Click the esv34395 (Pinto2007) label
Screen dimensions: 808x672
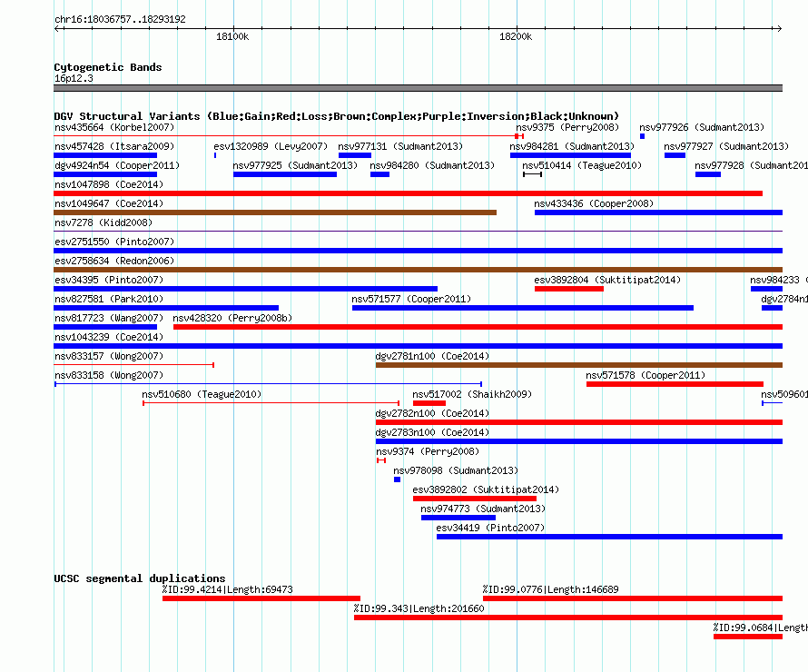(x=109, y=280)
